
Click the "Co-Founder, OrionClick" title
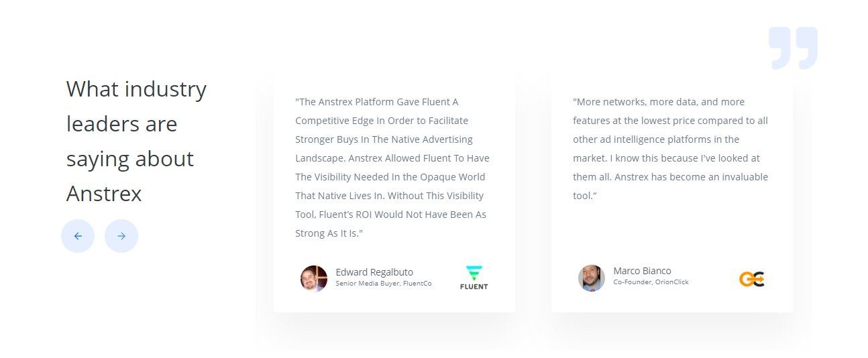[x=651, y=282]
